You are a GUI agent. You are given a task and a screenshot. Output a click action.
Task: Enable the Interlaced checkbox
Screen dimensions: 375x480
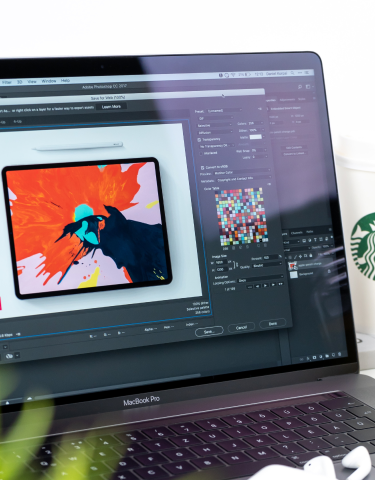[x=201, y=153]
